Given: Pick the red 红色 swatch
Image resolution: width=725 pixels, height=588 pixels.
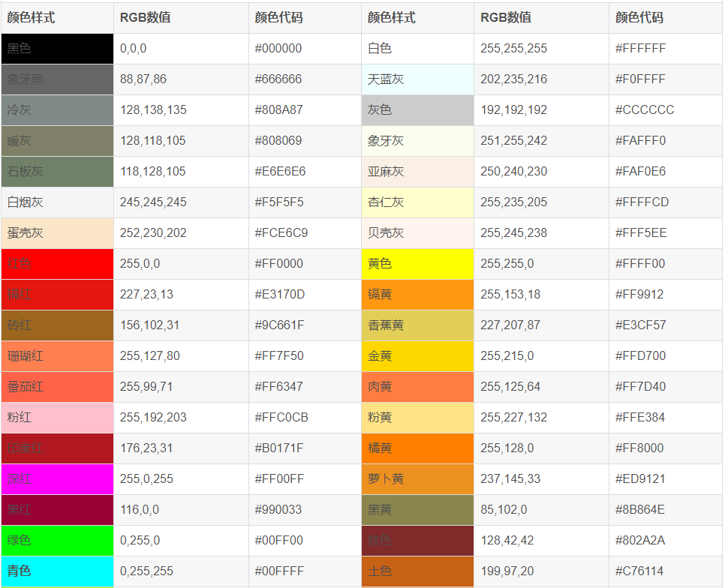Looking at the screenshot, I should click(57, 264).
